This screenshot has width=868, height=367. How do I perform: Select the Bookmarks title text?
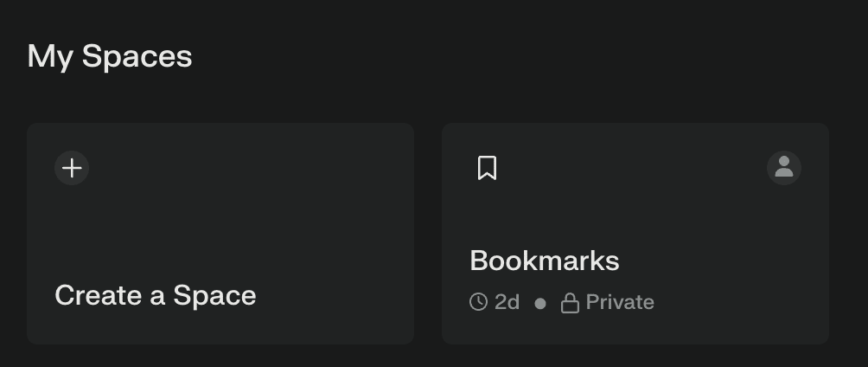pos(544,261)
